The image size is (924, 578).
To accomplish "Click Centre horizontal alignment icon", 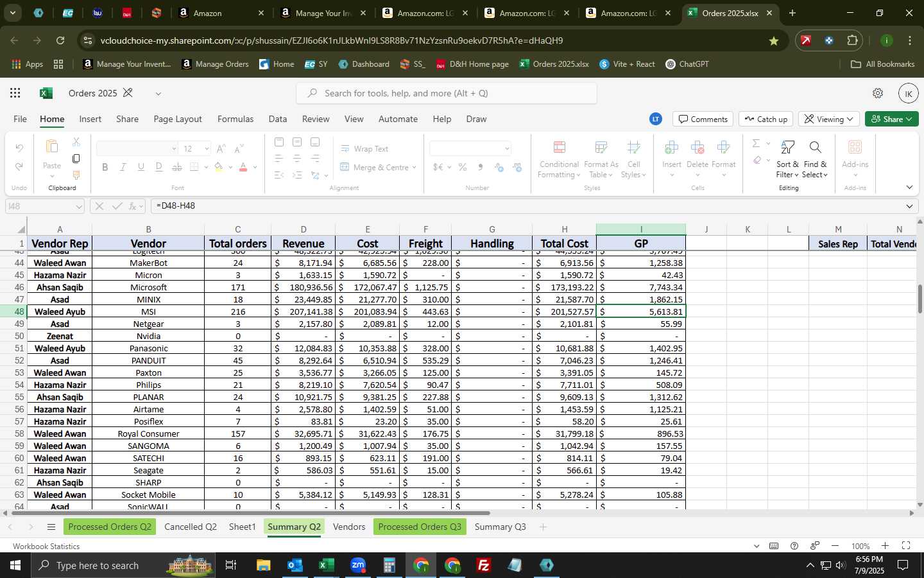I will click(x=296, y=158).
